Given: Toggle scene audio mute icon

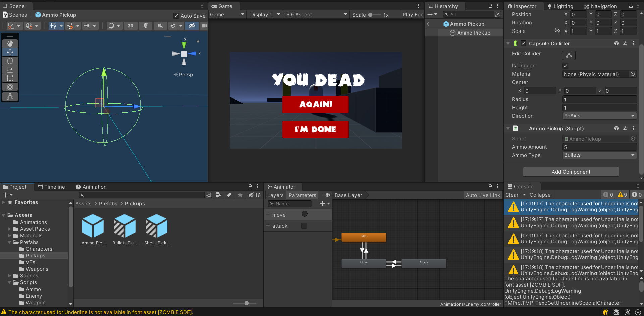Looking at the screenshot, I should pyautogui.click(x=160, y=26).
